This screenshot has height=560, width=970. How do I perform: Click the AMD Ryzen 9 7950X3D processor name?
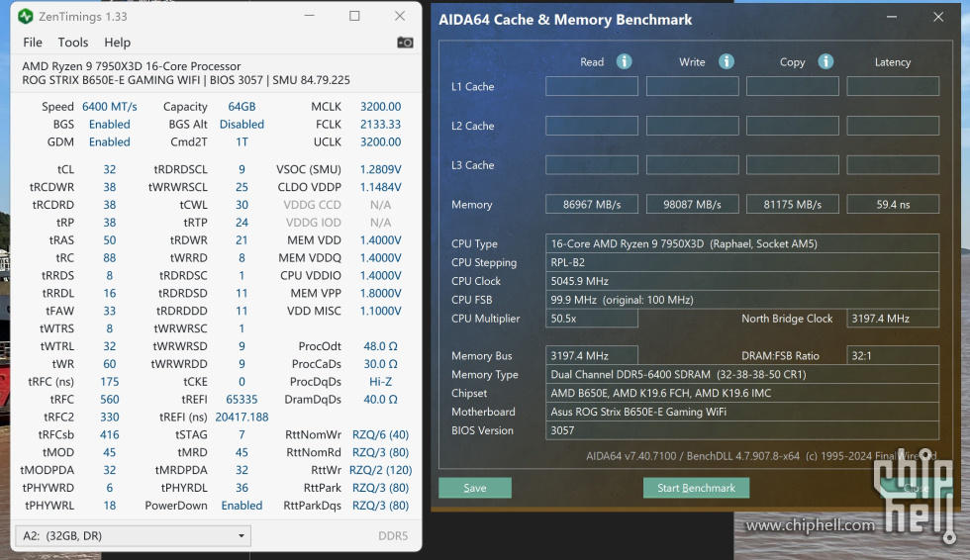131,66
